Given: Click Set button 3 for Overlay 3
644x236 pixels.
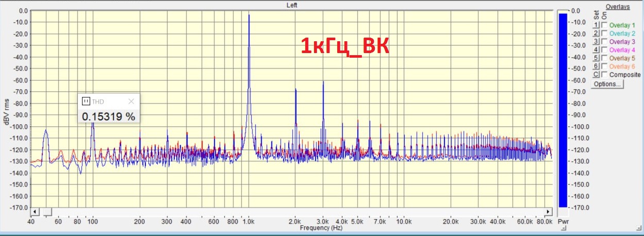Looking at the screenshot, I should (x=596, y=42).
